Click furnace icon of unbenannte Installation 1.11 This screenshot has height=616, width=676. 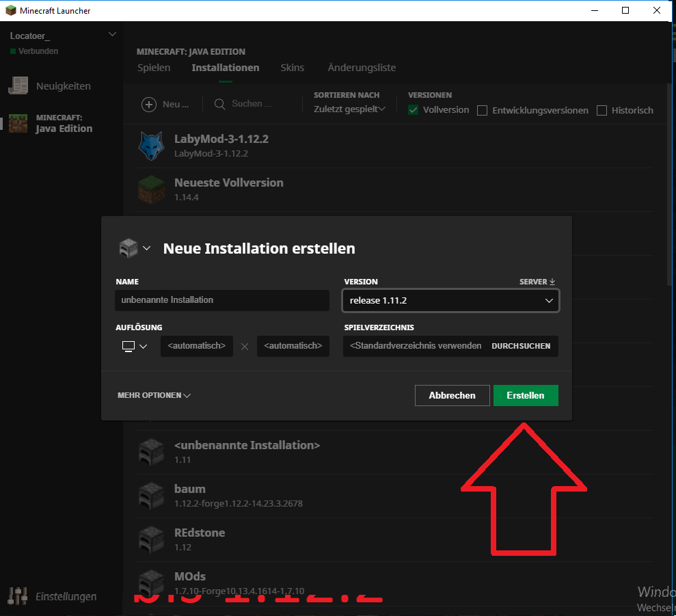pyautogui.click(x=151, y=452)
